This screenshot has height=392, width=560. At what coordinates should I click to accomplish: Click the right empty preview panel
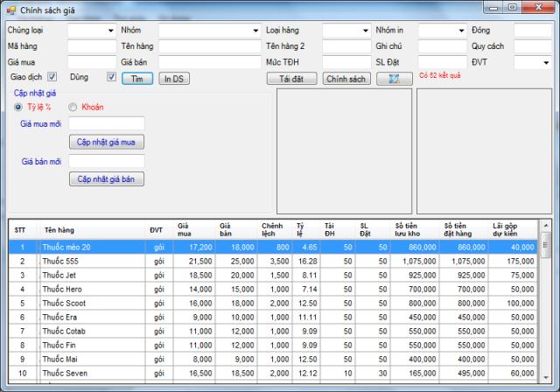point(484,151)
